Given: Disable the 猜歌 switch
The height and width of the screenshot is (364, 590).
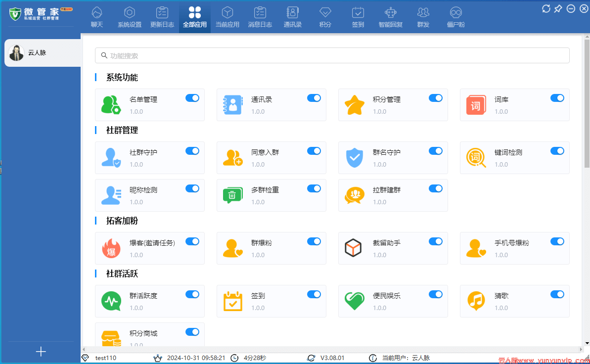Looking at the screenshot, I should tap(557, 294).
